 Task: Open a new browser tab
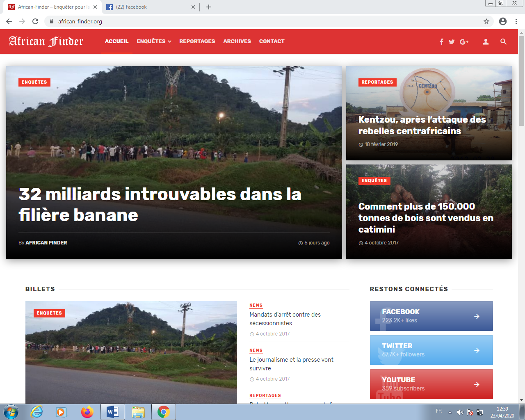click(209, 7)
